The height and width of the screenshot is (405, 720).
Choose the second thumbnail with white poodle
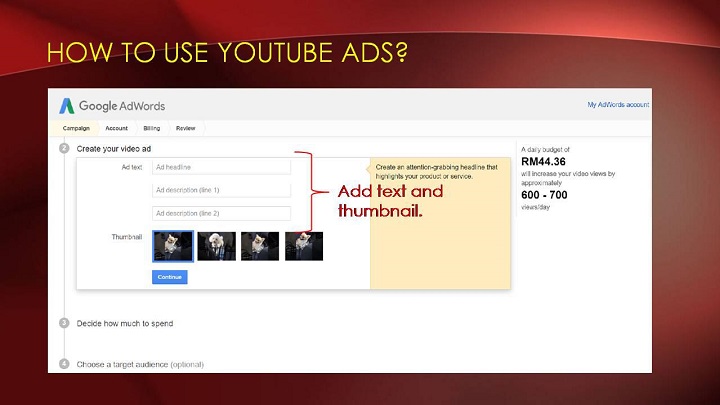click(x=216, y=246)
